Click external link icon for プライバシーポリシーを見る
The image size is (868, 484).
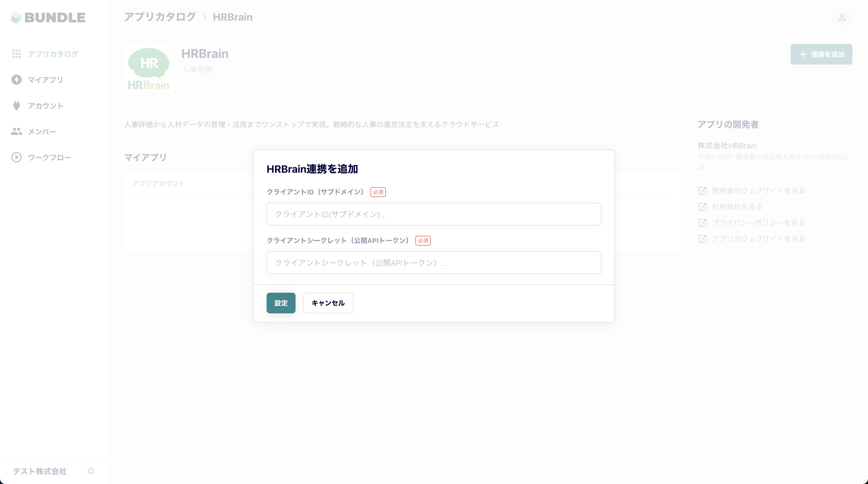point(703,223)
